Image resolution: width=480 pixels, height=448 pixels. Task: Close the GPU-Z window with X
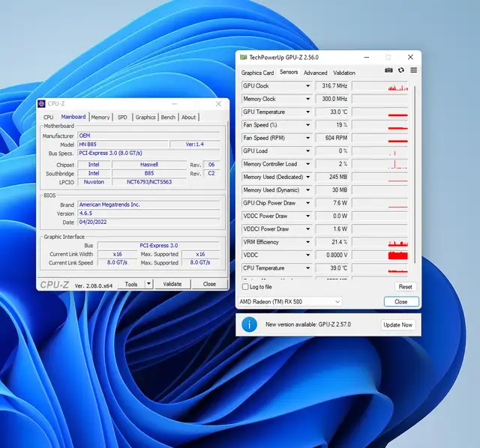pyautogui.click(x=410, y=57)
